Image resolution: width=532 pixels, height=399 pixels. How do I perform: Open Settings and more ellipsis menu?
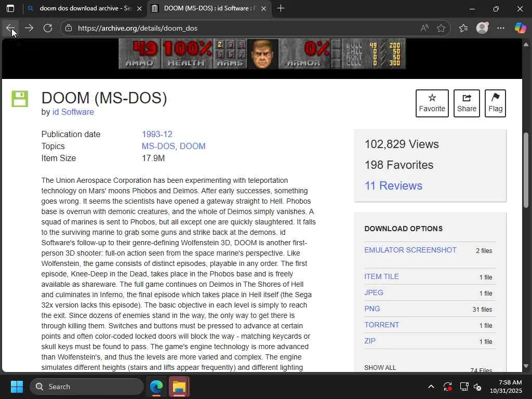501,28
